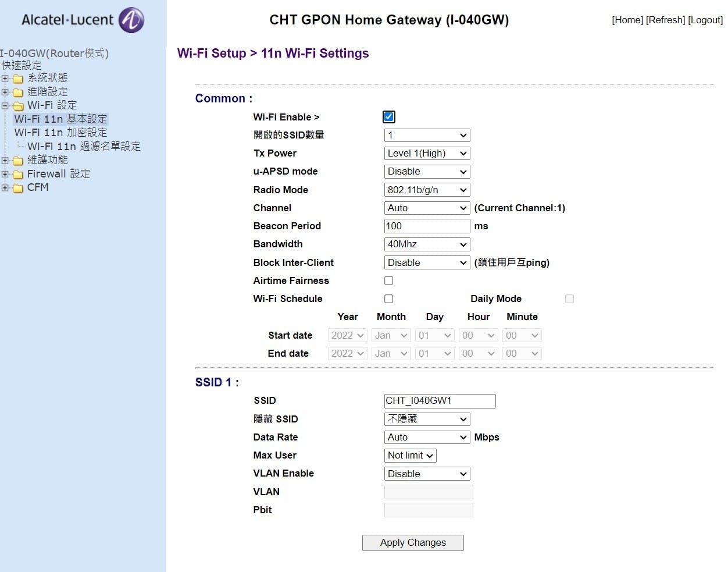Click the Firewall 設定 folder icon

tap(18, 174)
